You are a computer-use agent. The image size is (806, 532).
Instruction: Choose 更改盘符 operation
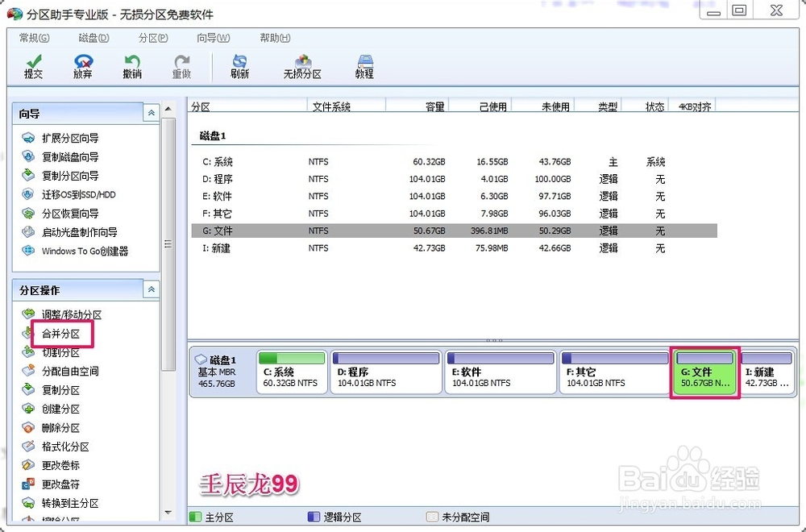click(50, 484)
